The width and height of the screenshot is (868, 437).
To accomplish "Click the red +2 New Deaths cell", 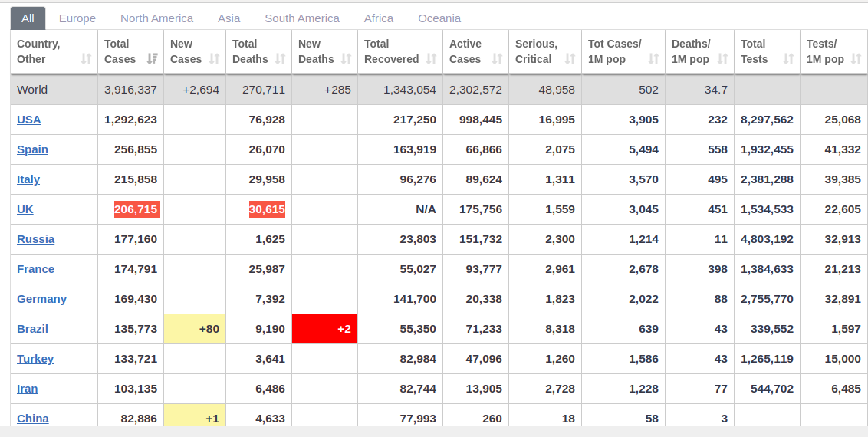I will point(324,329).
